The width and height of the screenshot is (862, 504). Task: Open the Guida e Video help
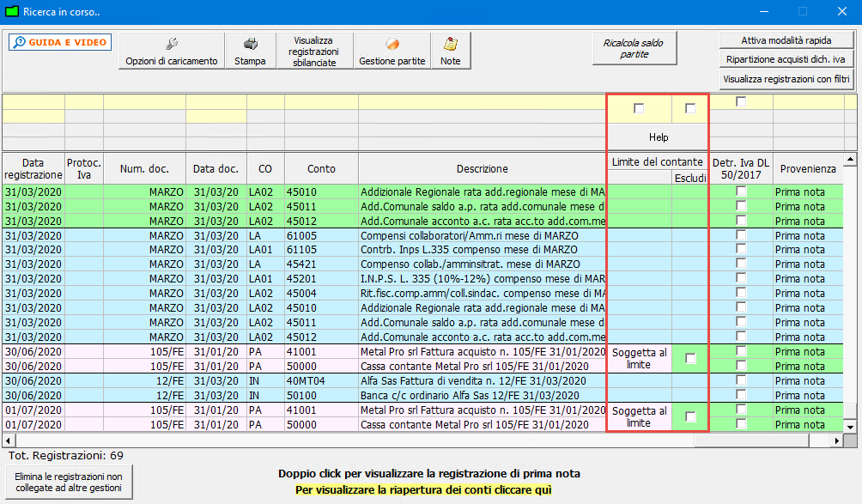click(60, 42)
